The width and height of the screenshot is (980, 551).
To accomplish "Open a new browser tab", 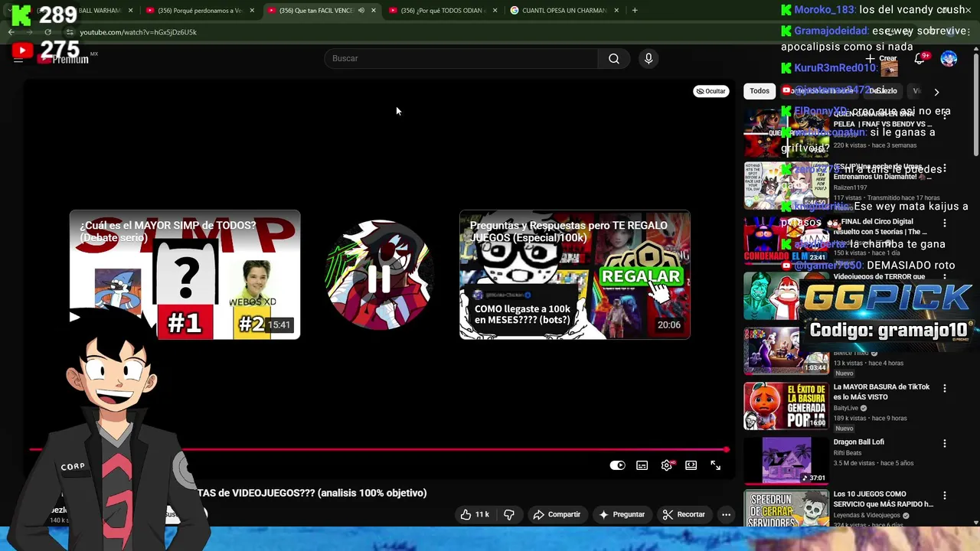I will click(635, 11).
